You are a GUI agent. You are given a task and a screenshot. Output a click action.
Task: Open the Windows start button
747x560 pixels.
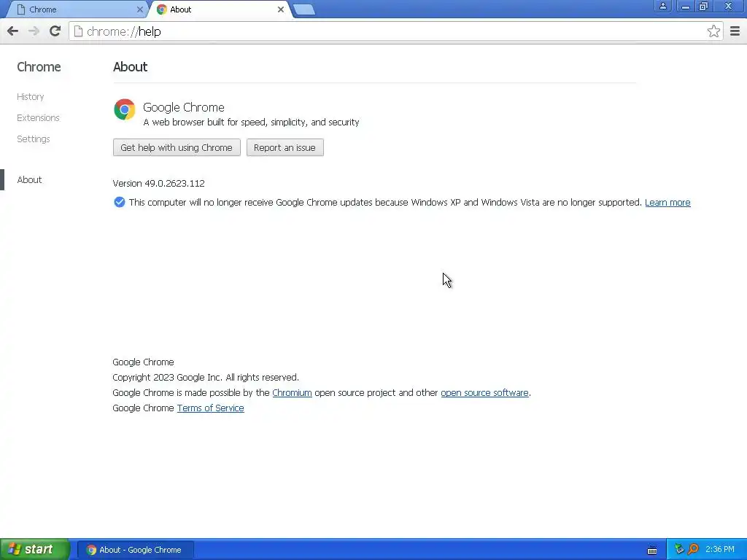pos(35,550)
